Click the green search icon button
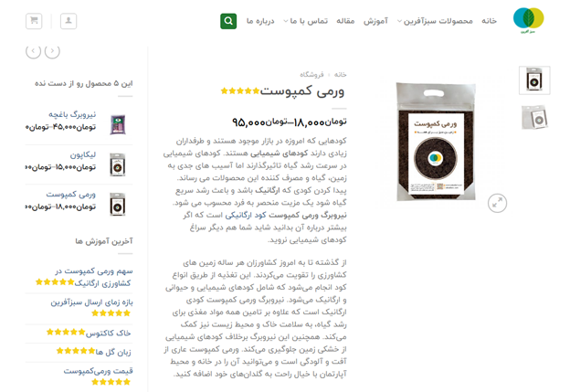This screenshot has height=392, width=570. tap(228, 21)
